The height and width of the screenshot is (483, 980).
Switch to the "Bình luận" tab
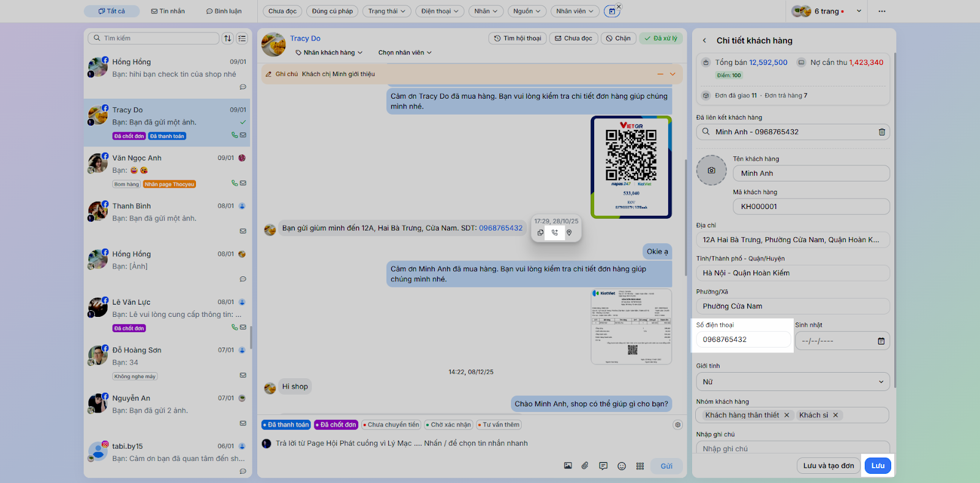click(x=224, y=11)
